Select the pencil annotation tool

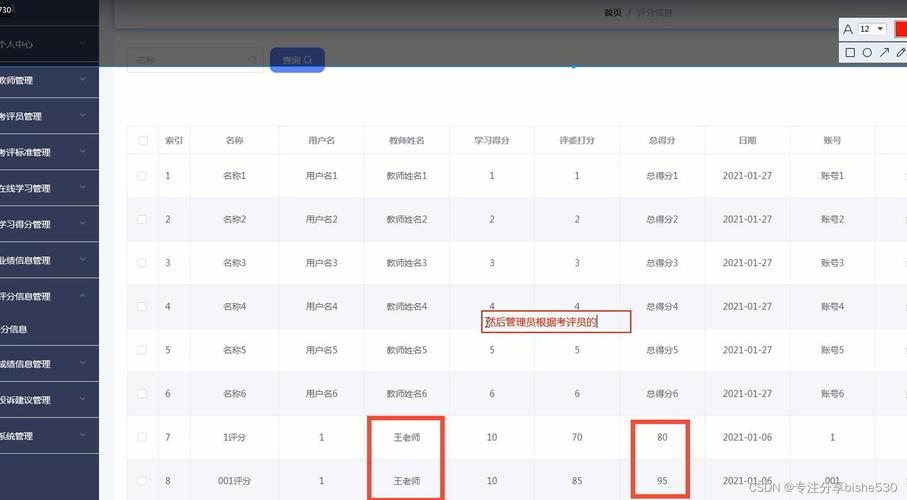coord(901,53)
